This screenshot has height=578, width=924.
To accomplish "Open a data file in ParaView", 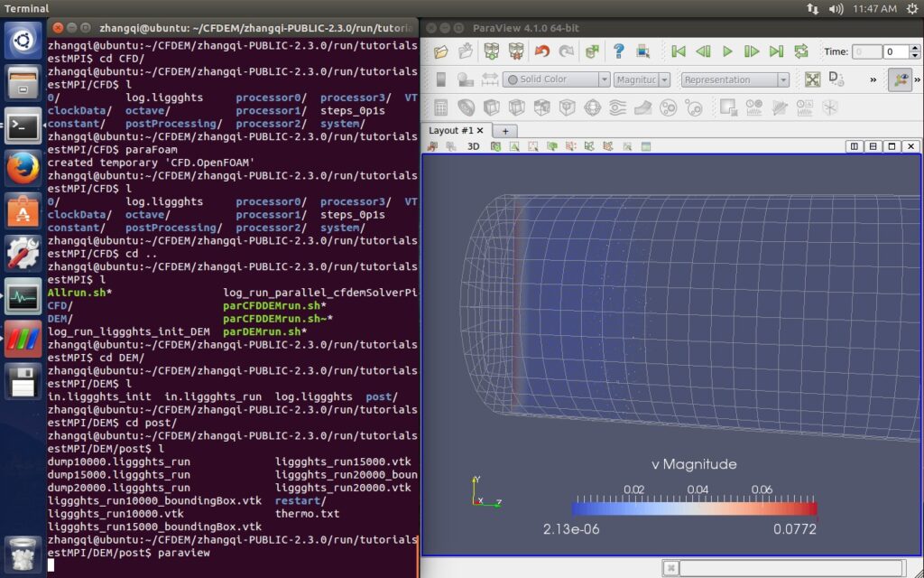I will (440, 51).
